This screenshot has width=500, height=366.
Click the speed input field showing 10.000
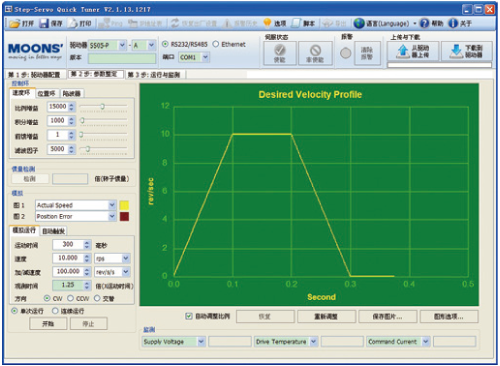click(68, 258)
